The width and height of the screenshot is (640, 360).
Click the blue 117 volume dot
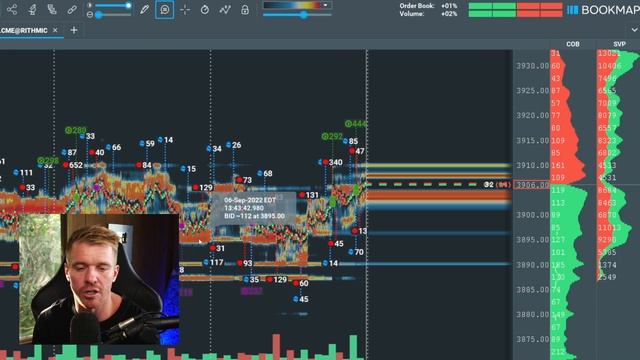[206, 262]
